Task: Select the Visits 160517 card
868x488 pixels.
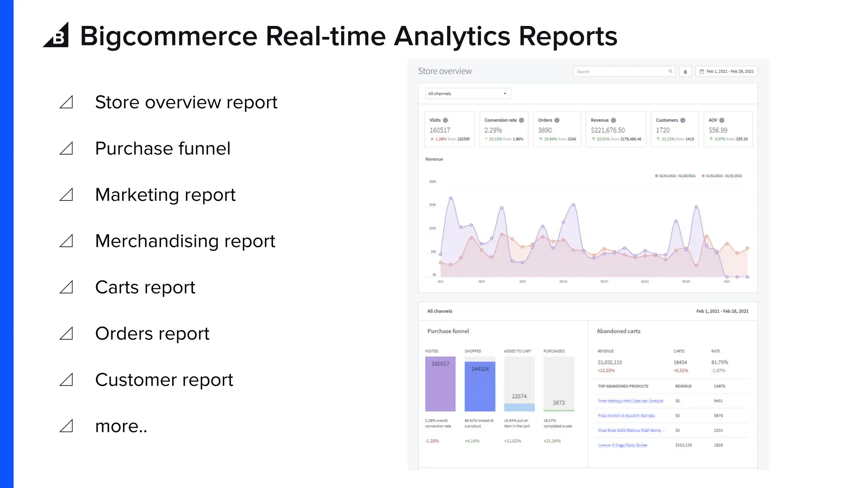Action: click(x=449, y=129)
